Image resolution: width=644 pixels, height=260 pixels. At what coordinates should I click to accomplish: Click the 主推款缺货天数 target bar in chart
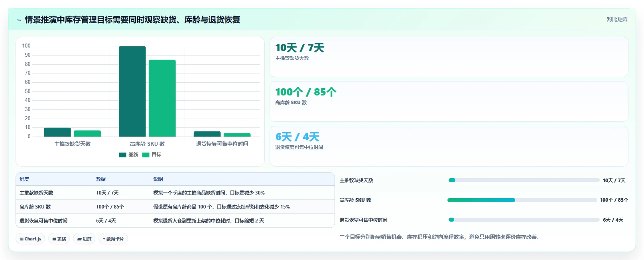pos(87,133)
